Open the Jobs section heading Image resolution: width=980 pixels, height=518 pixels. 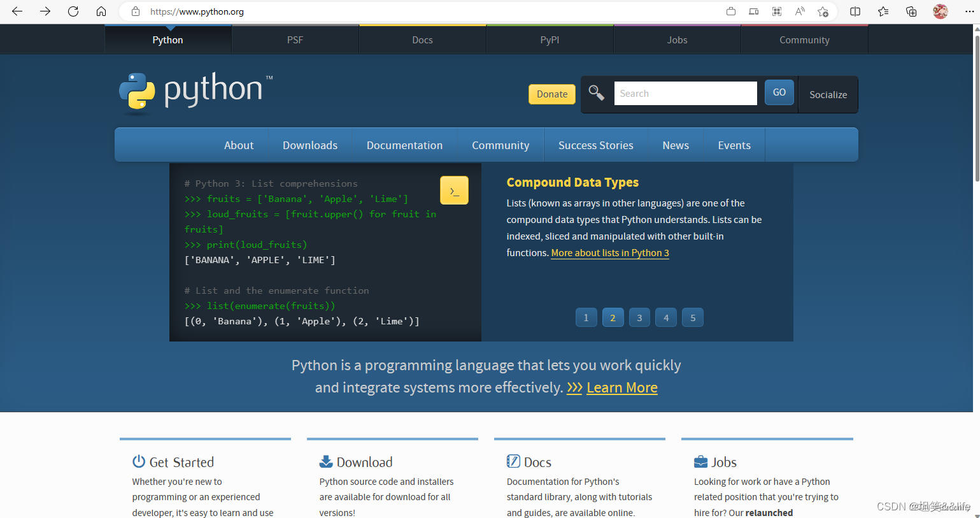coord(724,463)
